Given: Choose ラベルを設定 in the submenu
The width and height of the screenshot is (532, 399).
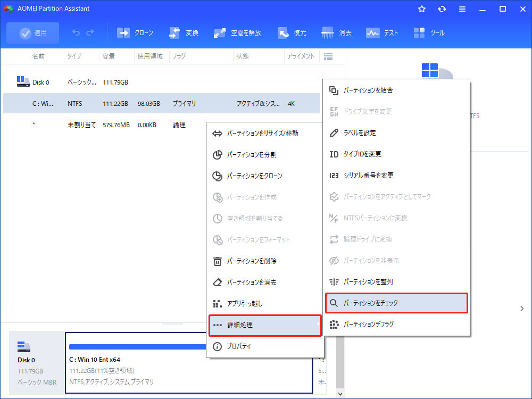Looking at the screenshot, I should tap(396, 132).
